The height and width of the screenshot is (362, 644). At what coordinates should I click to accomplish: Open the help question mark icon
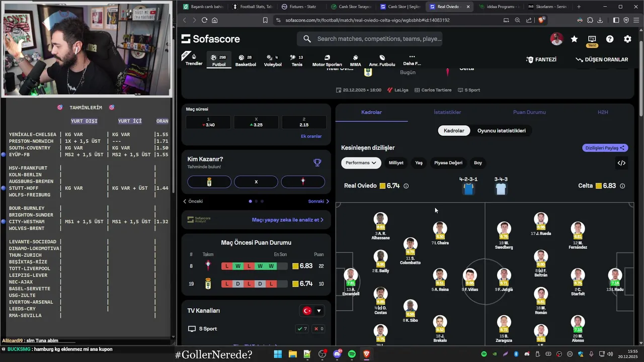[610, 39]
